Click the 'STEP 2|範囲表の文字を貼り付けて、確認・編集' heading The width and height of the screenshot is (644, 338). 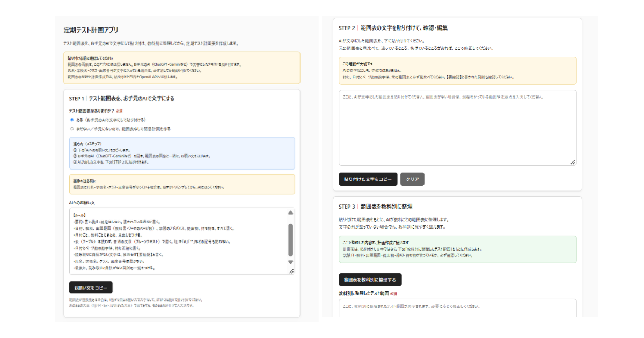tap(393, 27)
